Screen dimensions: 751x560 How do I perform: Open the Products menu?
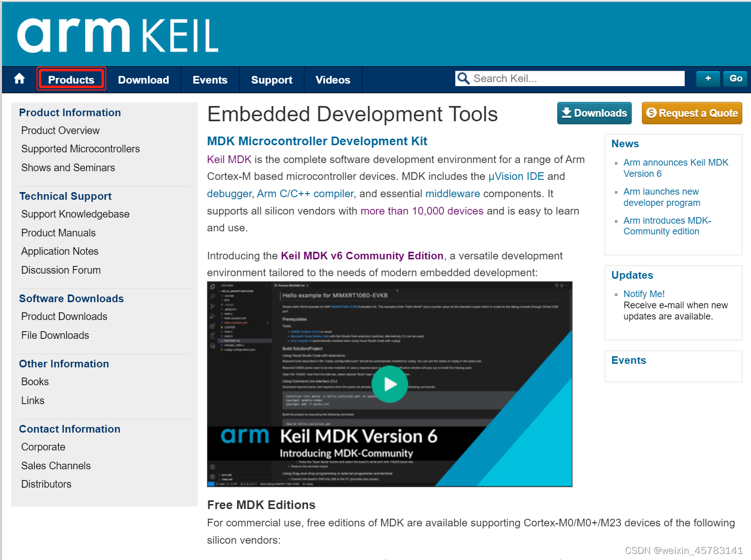tap(71, 80)
